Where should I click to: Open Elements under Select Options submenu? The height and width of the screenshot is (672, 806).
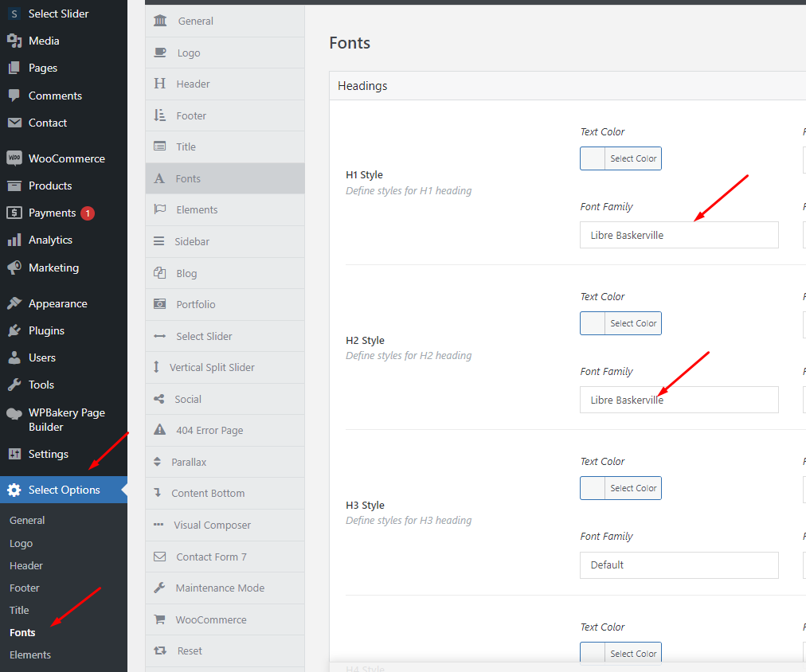point(30,654)
